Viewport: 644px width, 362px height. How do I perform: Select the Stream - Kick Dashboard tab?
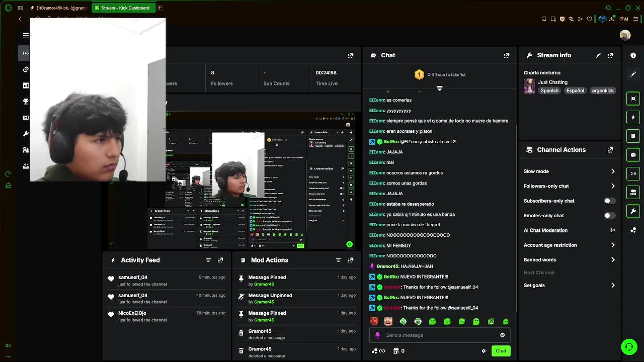124,8
